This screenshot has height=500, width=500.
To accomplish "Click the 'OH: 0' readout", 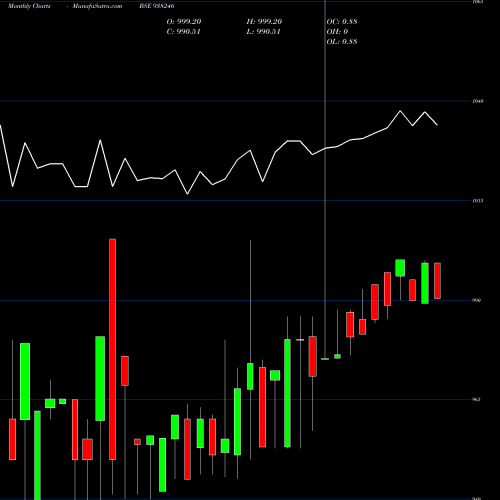I will (337, 31).
